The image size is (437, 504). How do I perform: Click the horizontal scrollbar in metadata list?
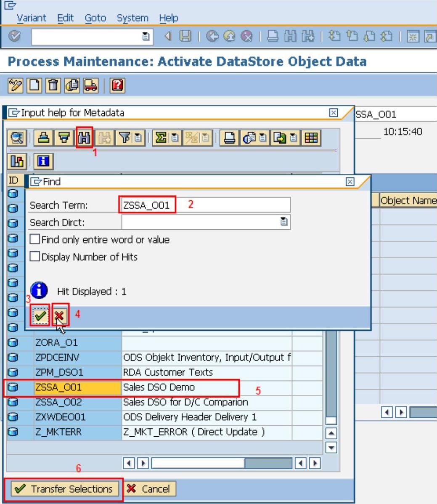[x=198, y=464]
